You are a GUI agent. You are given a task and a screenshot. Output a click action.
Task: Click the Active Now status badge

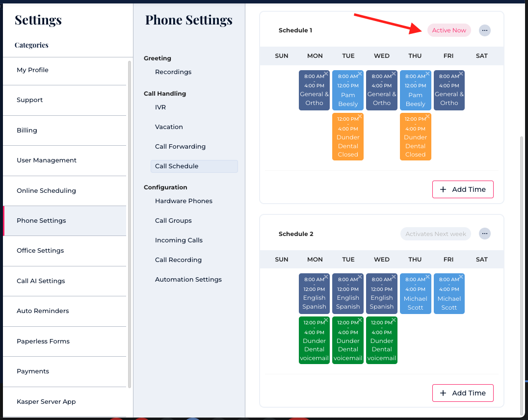point(449,30)
